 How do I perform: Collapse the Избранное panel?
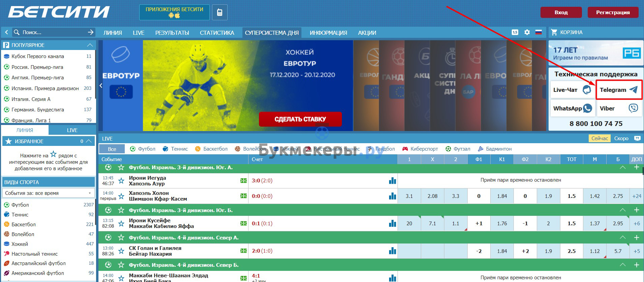pyautogui.click(x=89, y=141)
